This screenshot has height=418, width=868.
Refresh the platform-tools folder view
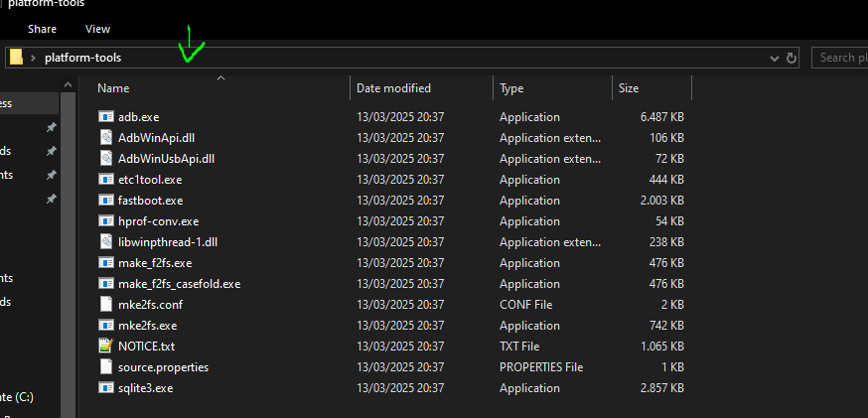tap(792, 58)
